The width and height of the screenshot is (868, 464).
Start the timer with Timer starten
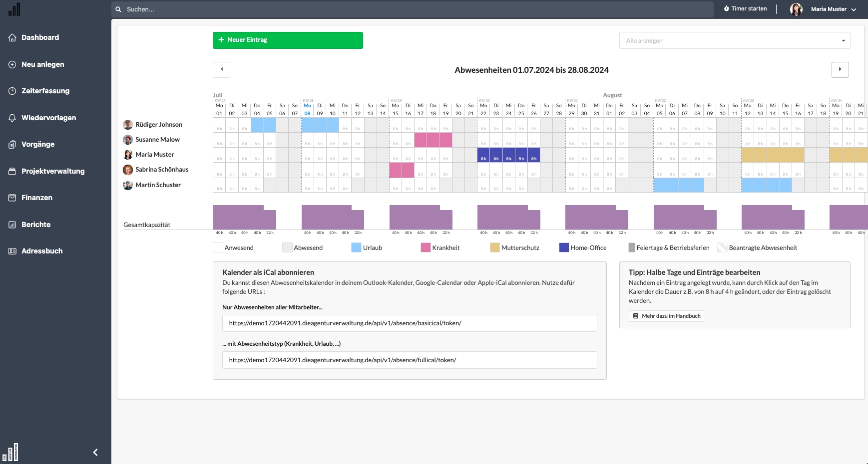click(745, 8)
